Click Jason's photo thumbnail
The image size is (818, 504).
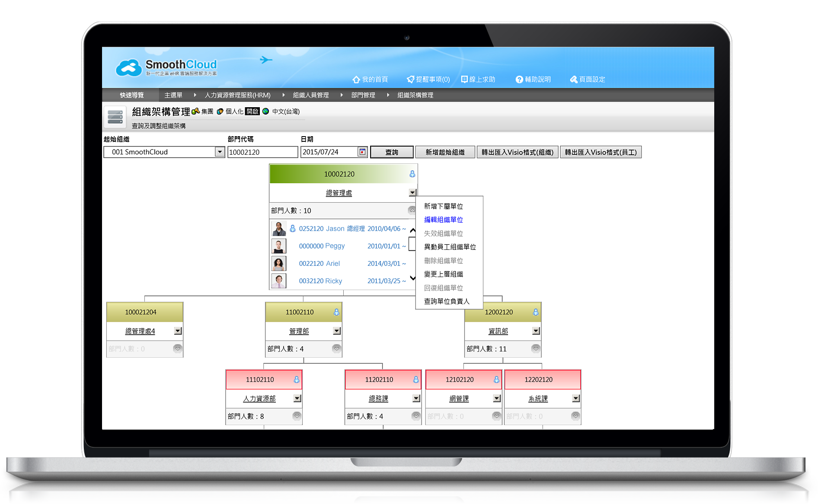pos(278,229)
